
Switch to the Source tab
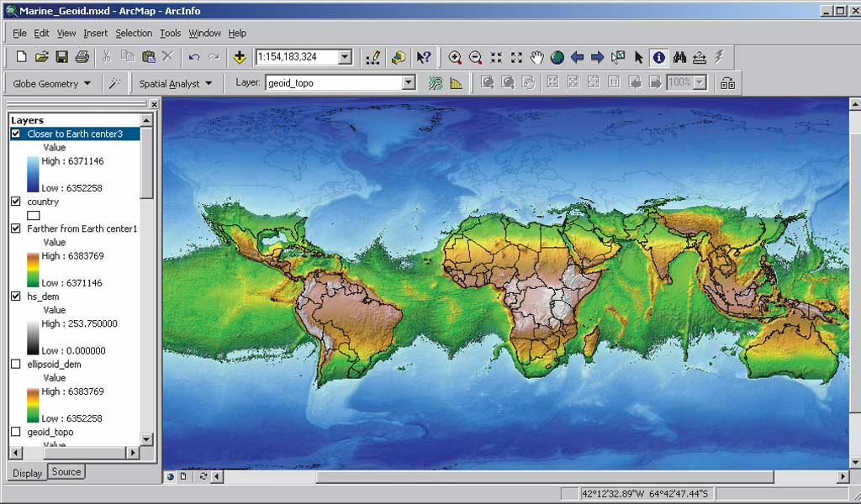tap(66, 472)
